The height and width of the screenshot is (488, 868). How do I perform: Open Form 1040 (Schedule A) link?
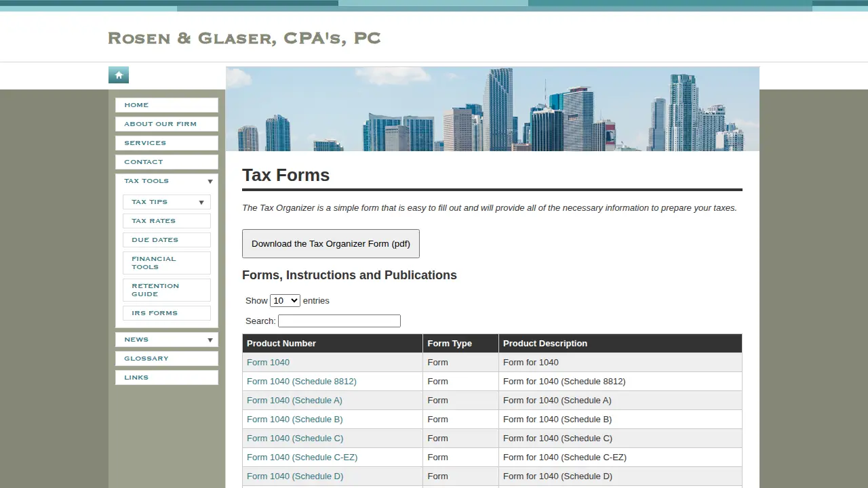point(294,401)
